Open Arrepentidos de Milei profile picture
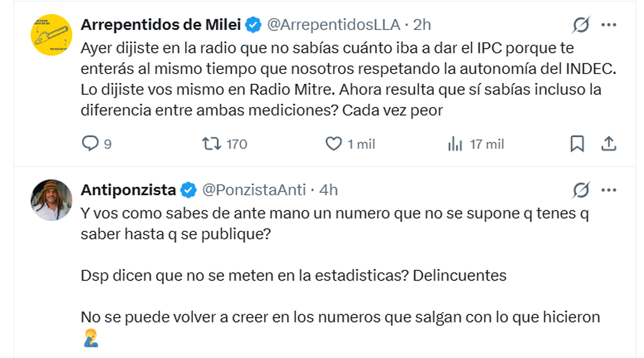 [52, 34]
